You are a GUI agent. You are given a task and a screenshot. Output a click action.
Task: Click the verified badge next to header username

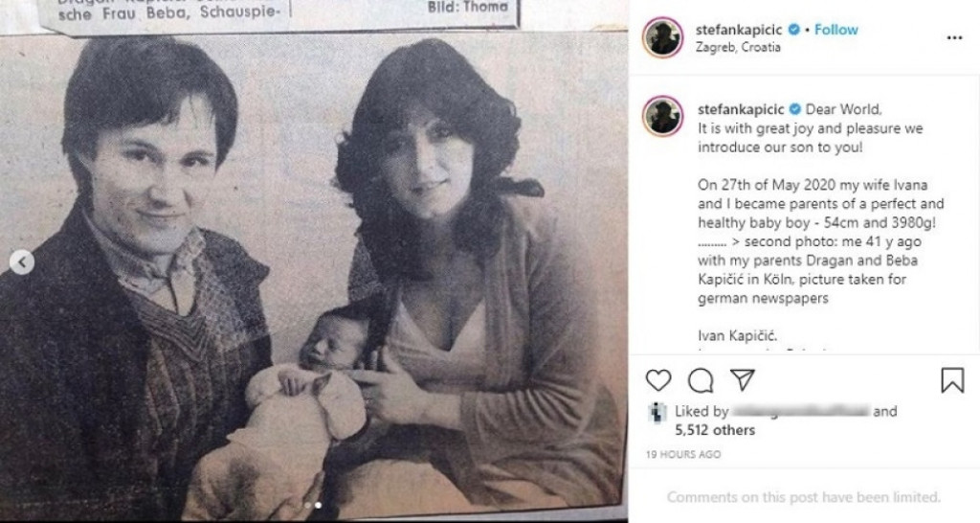click(794, 30)
